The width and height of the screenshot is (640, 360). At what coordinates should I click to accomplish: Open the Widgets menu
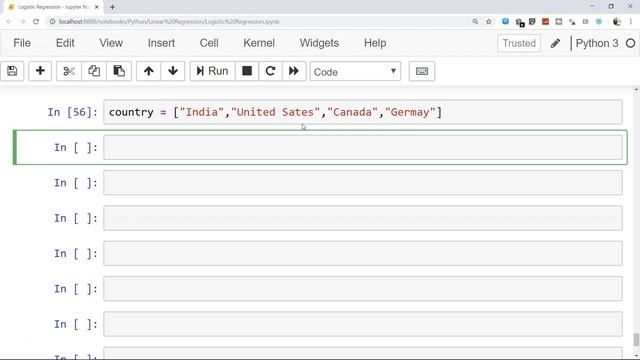[x=319, y=43]
